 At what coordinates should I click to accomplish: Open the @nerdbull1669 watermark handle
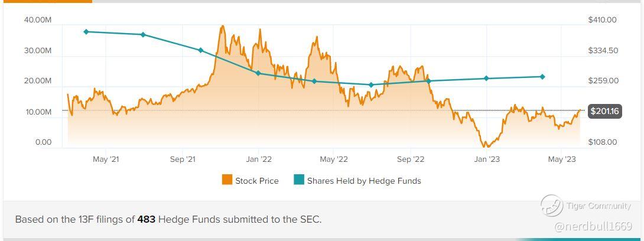pos(592,226)
